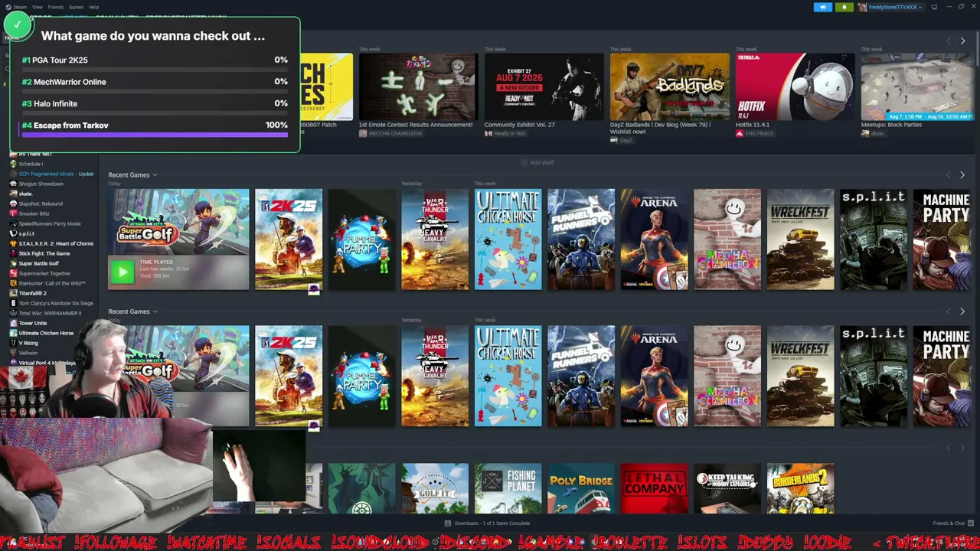Click the Titanfall 2 icon in library list
Viewport: 980px width, 551px height.
pyautogui.click(x=13, y=293)
